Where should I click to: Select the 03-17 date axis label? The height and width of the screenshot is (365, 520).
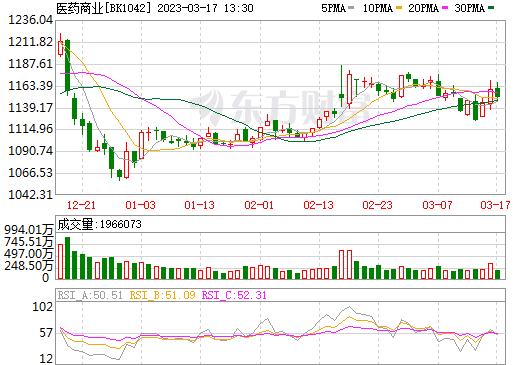495,205
